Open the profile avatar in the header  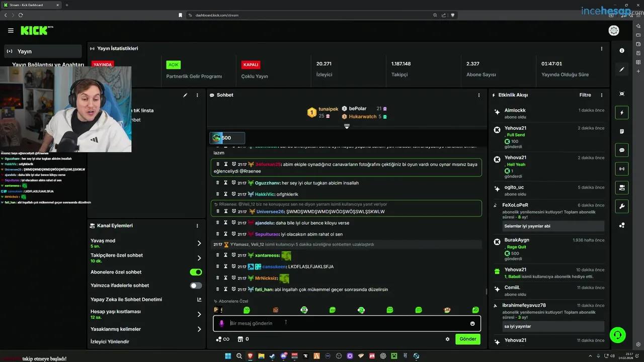pyautogui.click(x=614, y=31)
